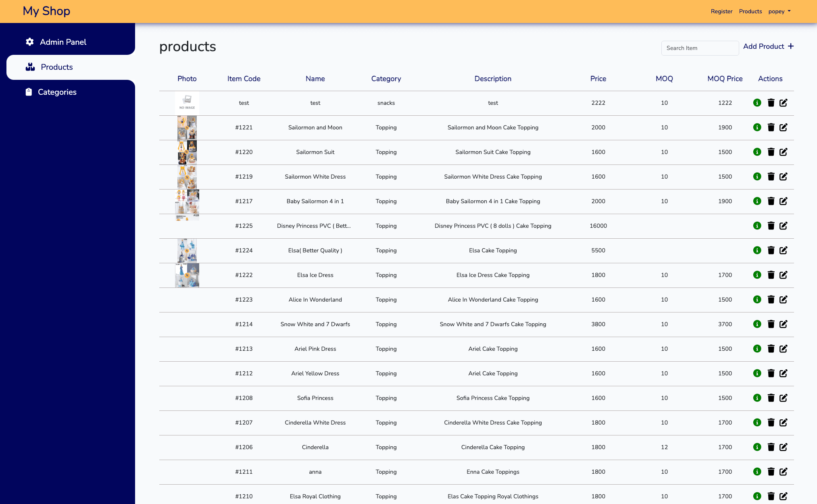Expand the popey user dropdown
Screen dimensions: 817x504
[779, 11]
